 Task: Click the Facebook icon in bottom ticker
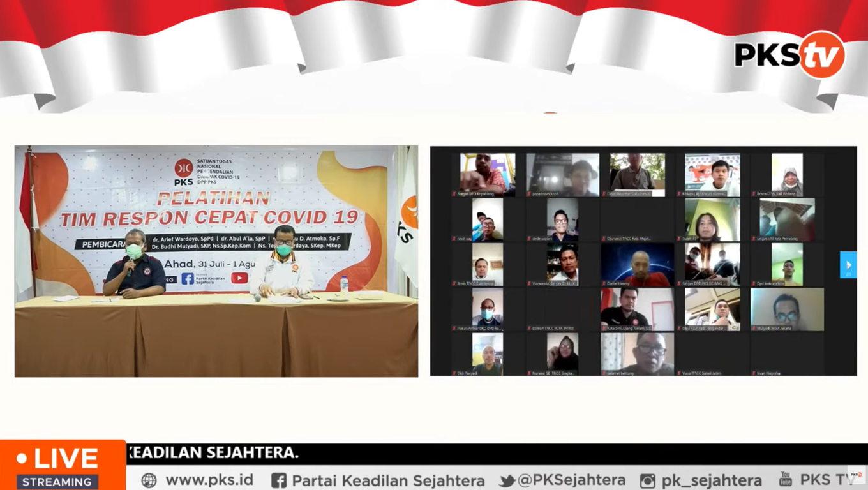click(x=279, y=480)
